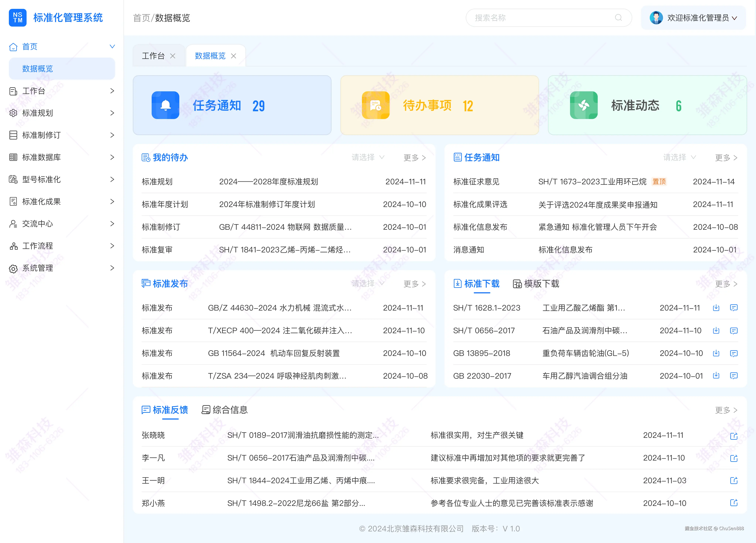Download SH/T 1628.1-2023 standard file

click(x=716, y=308)
